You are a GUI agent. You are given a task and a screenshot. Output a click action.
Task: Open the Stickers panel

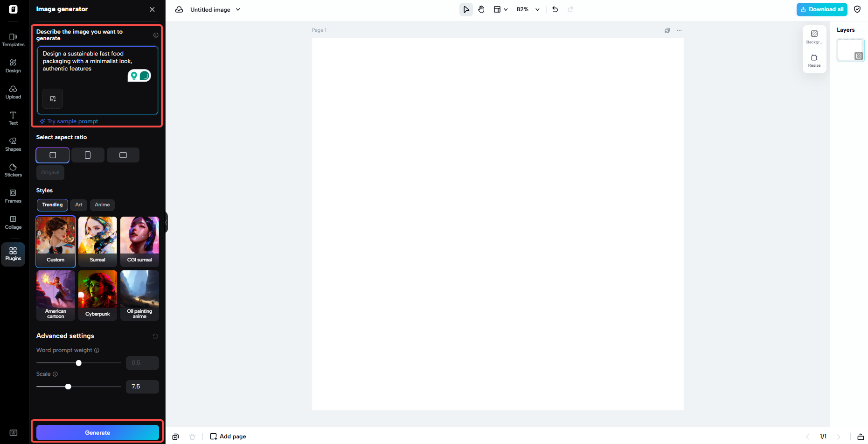13,169
